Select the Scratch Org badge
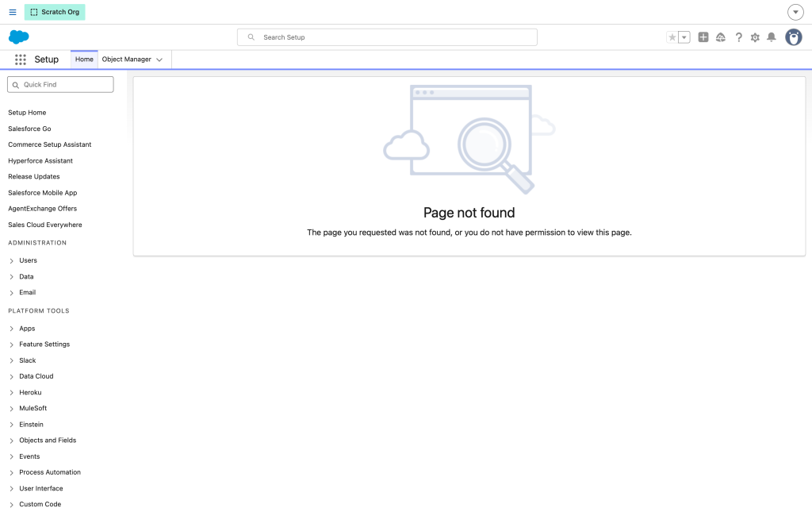The width and height of the screenshot is (812, 508). (x=55, y=12)
